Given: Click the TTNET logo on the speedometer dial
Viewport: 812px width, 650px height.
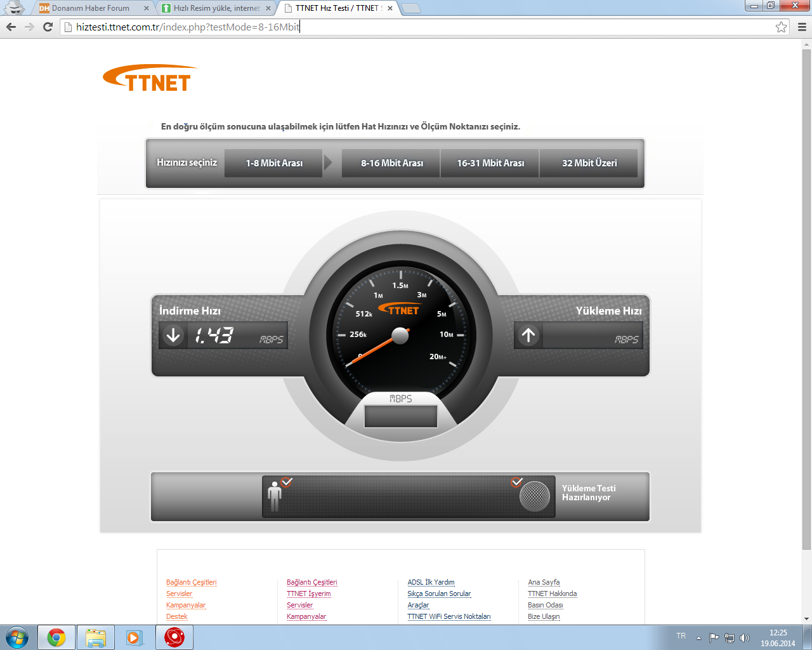Looking at the screenshot, I should coord(400,307).
